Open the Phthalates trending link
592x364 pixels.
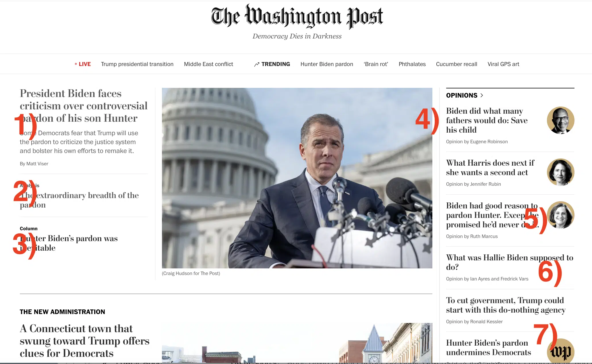[x=412, y=64]
